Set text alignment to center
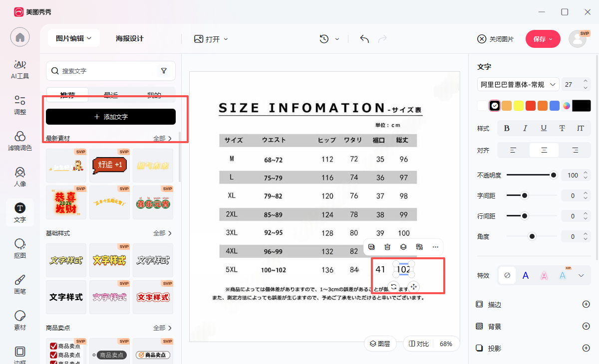Screen dimensions: 599x364 pyautogui.click(x=544, y=150)
